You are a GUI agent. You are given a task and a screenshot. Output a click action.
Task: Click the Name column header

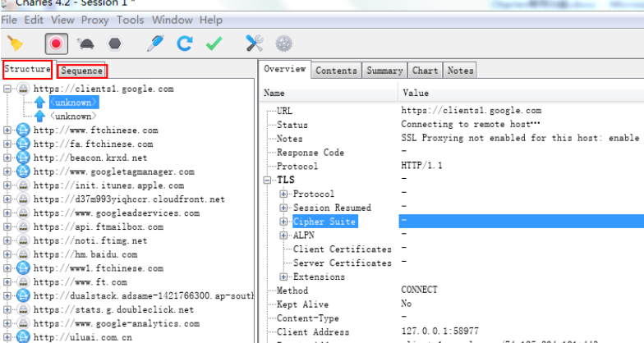[329, 94]
